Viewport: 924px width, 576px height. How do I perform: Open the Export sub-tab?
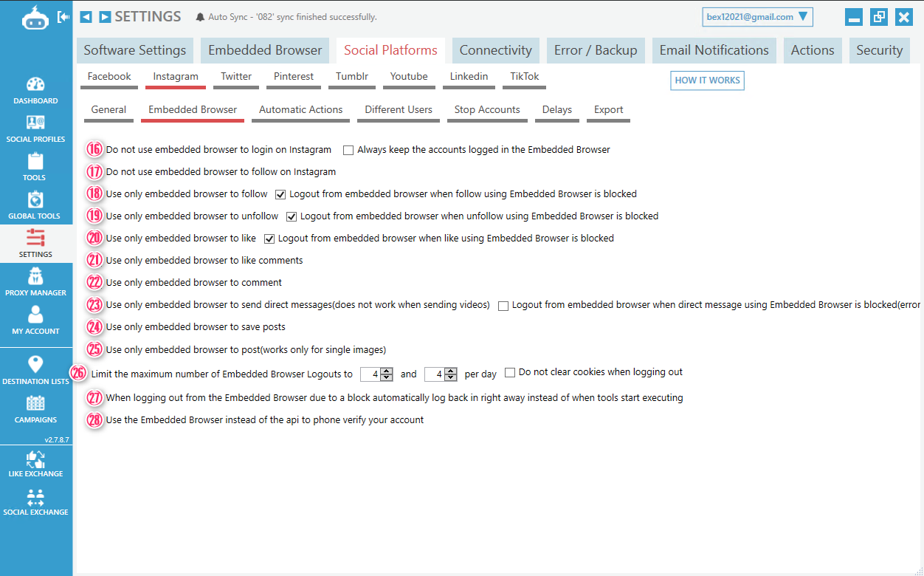[x=609, y=110]
